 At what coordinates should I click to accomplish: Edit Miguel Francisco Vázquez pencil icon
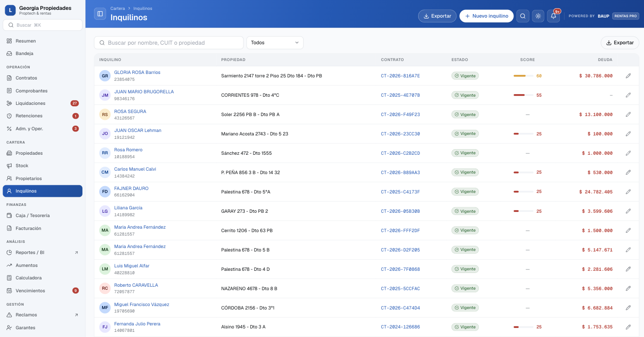[x=628, y=308]
